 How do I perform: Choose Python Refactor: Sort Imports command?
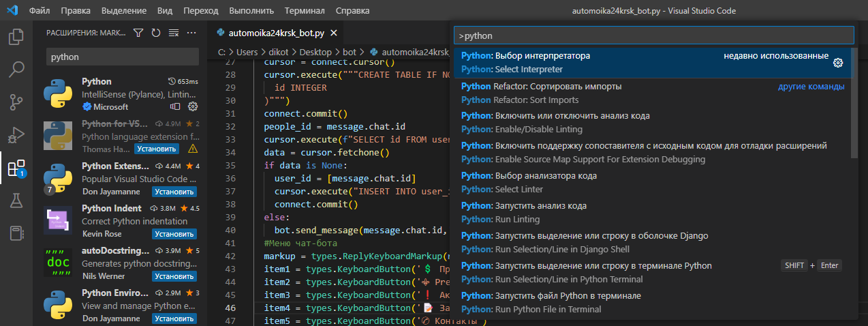click(x=653, y=93)
